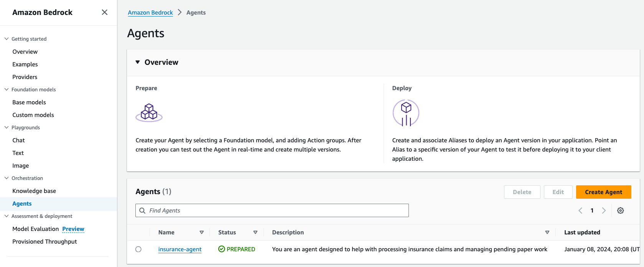Open Base models page
644x267 pixels.
pos(29,102)
